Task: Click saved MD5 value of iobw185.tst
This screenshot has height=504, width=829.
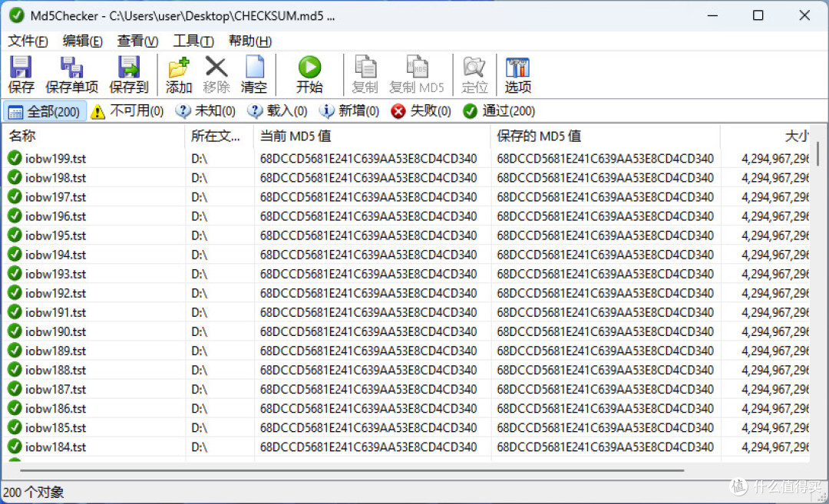Action: pyautogui.click(x=605, y=427)
